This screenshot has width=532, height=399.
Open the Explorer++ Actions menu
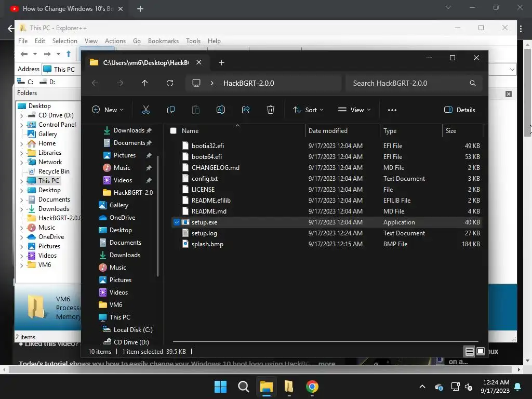(115, 41)
